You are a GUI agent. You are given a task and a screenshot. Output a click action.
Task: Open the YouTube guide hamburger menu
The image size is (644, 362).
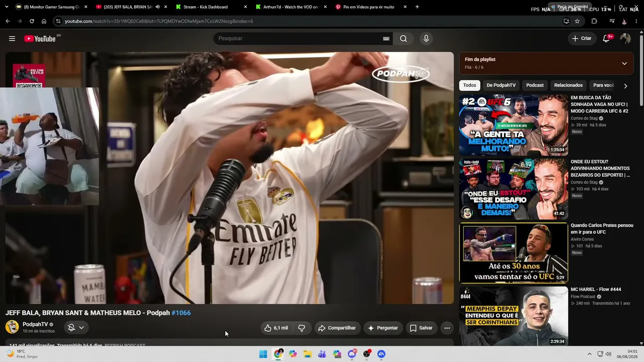click(12, 39)
